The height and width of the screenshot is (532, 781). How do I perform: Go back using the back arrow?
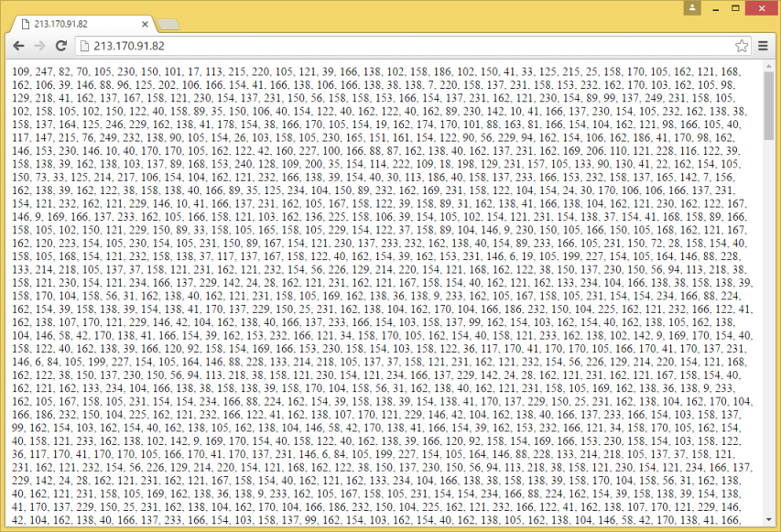point(18,46)
